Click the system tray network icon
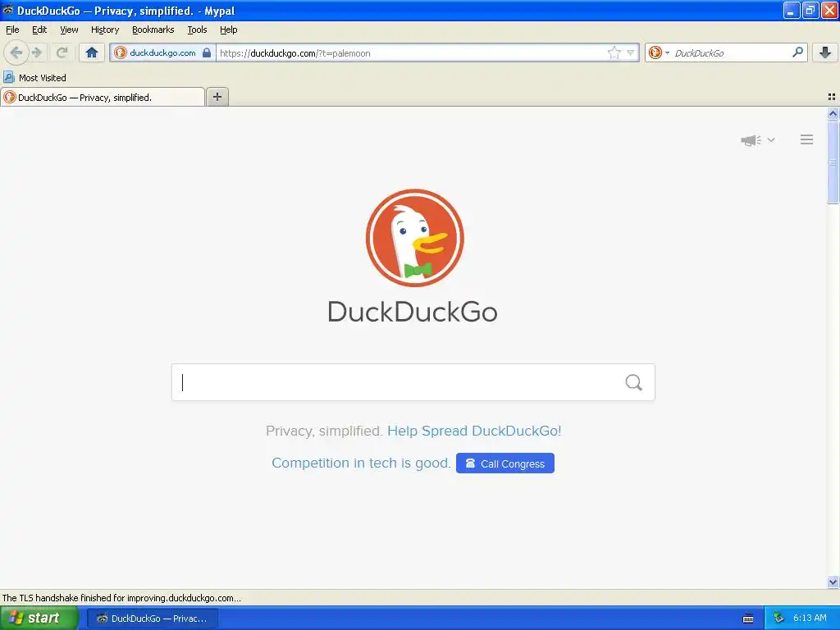840x630 pixels. point(778,619)
